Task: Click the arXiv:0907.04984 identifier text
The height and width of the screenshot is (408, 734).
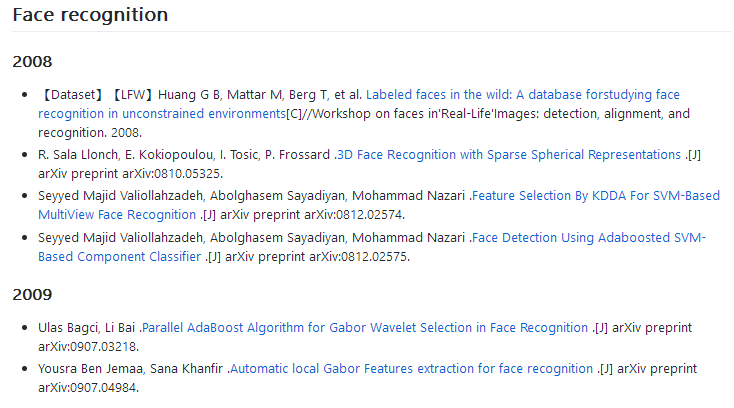Action: (87, 388)
